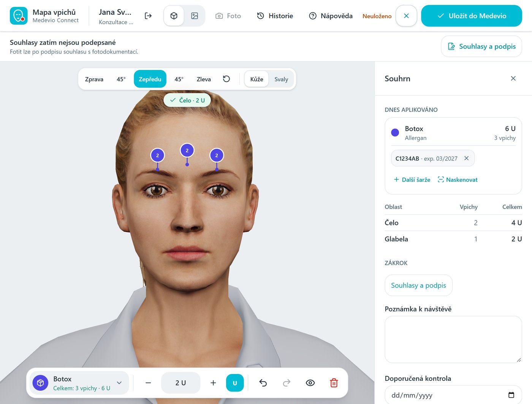The height and width of the screenshot is (404, 532).
Task: Select the left forehead injection point
Action: [158, 155]
